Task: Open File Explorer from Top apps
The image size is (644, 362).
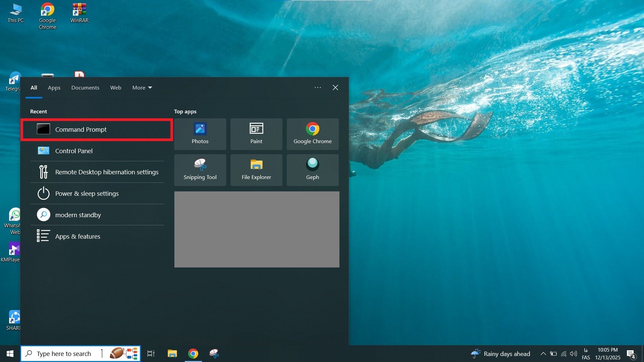Action: (x=256, y=170)
